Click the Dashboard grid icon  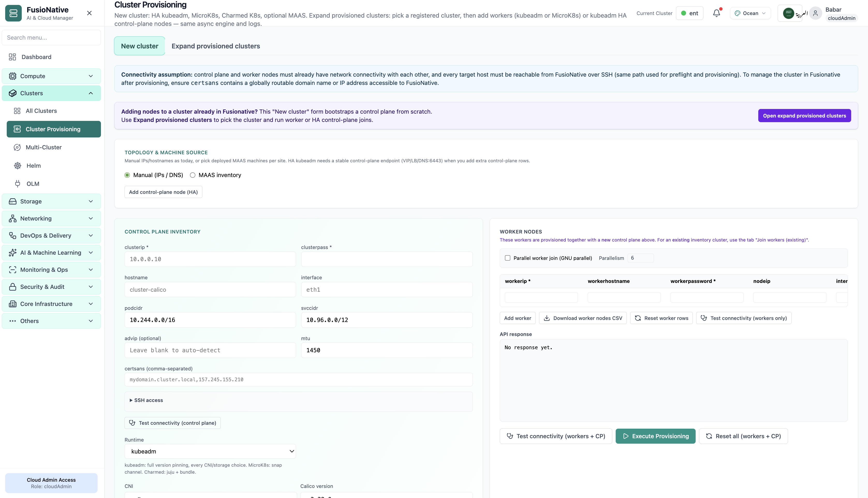(x=13, y=57)
